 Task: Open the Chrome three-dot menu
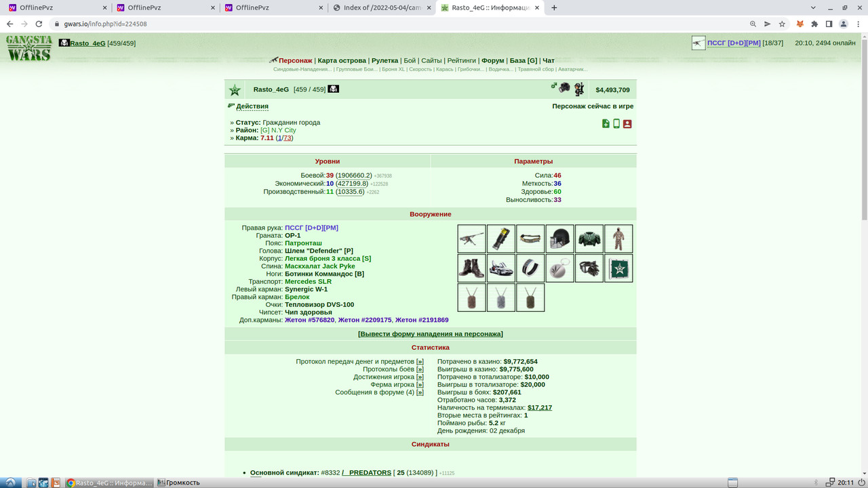858,24
